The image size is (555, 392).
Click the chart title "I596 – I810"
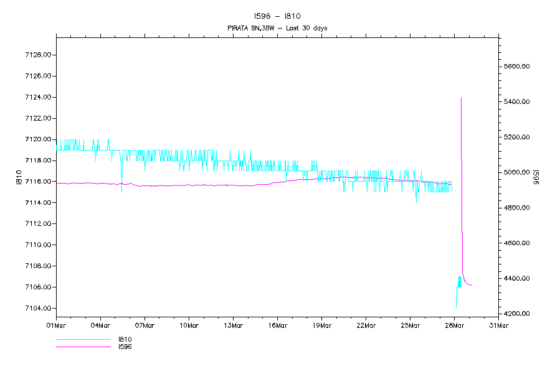[277, 16]
